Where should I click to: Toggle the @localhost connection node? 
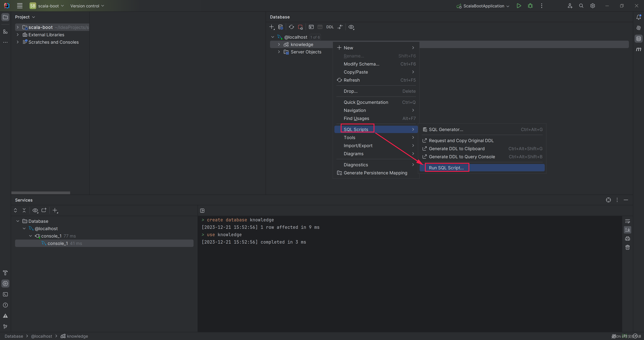click(x=272, y=37)
